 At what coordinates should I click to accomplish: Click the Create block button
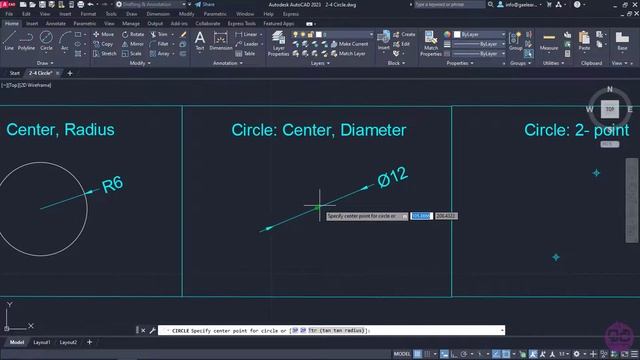coord(404,34)
